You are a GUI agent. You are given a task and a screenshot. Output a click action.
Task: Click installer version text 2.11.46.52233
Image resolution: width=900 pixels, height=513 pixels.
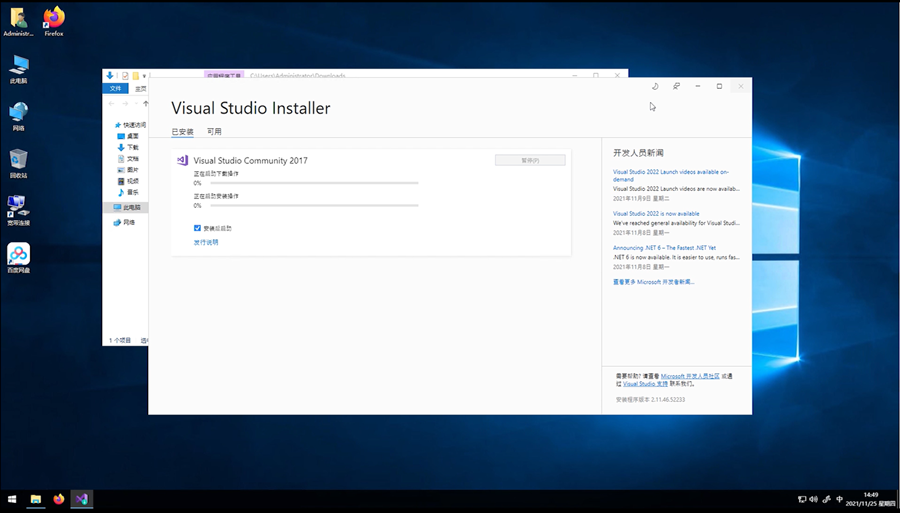[650, 399]
